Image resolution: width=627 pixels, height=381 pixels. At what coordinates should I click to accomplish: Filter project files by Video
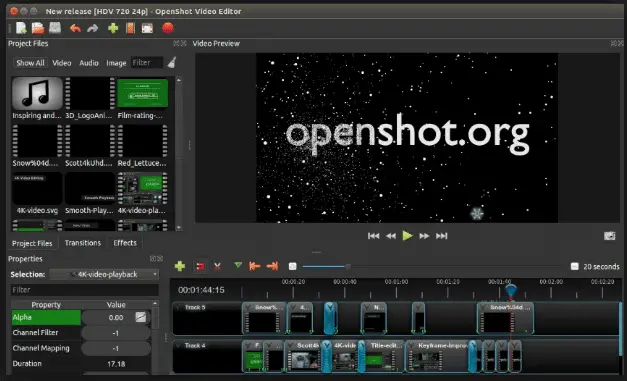click(x=62, y=63)
